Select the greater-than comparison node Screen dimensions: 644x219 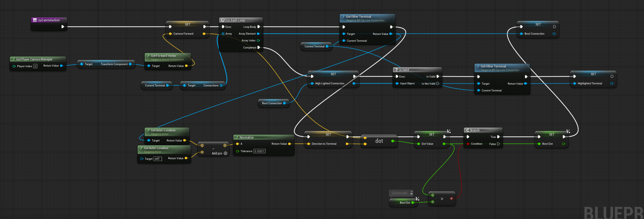[442, 199]
